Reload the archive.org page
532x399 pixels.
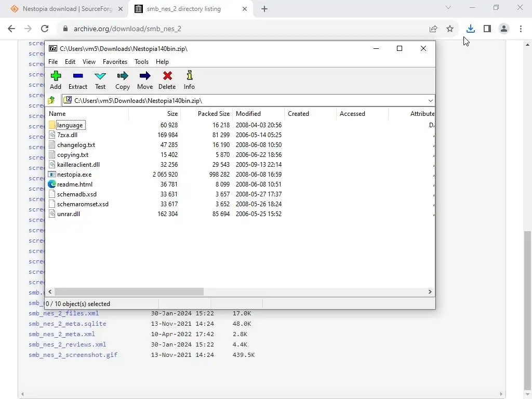coord(45,29)
